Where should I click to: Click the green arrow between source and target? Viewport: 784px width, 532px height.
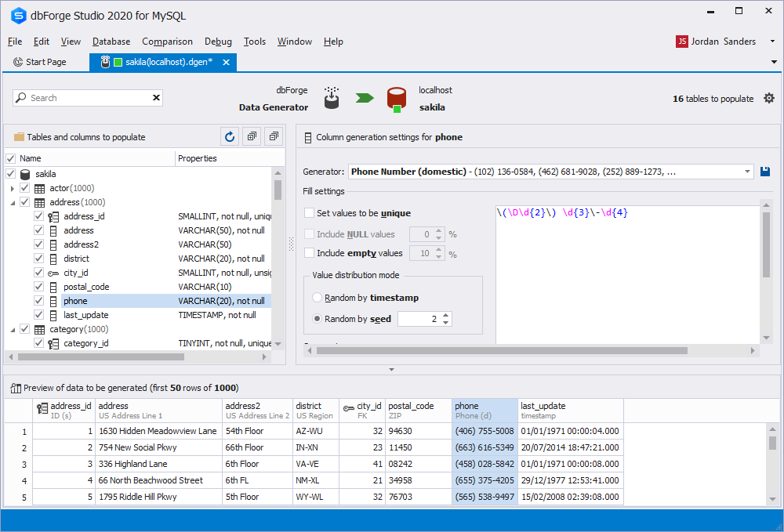pos(365,97)
